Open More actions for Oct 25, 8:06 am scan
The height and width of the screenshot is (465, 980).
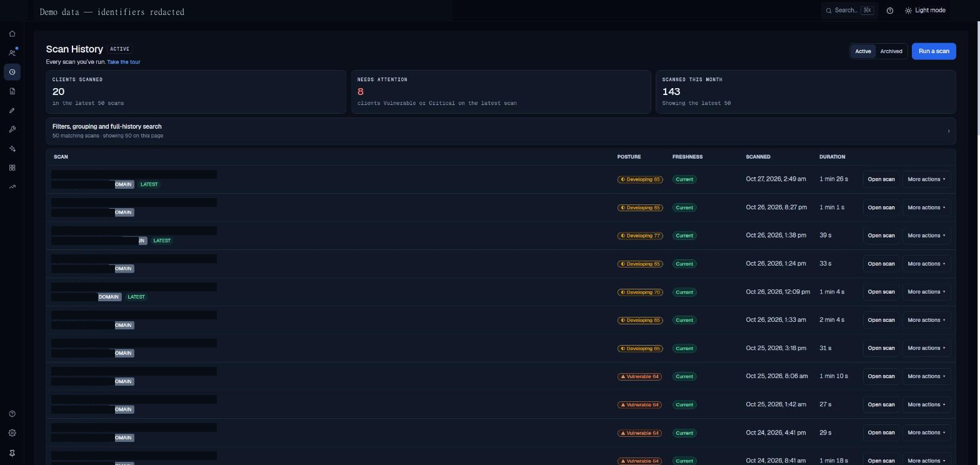[926, 376]
